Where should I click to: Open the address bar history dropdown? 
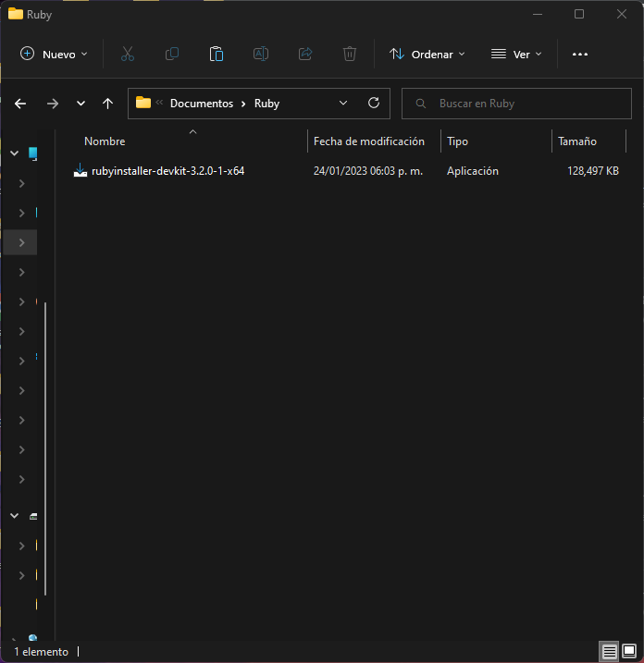pos(343,104)
